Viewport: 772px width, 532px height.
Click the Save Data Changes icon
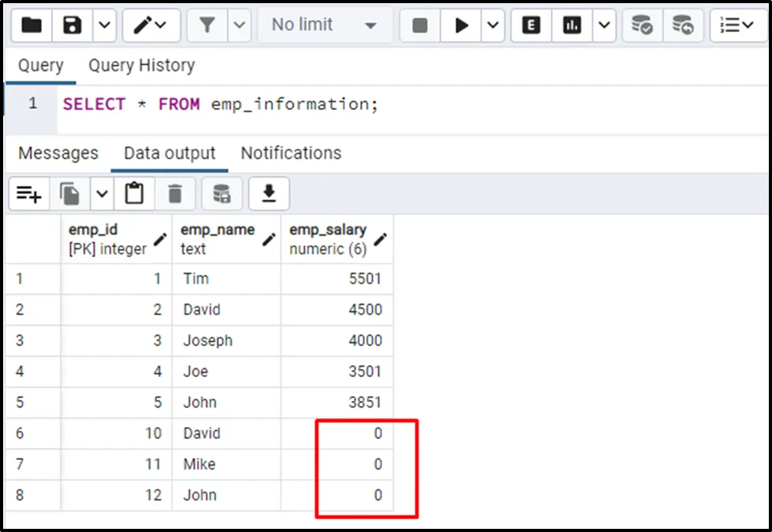click(222, 193)
